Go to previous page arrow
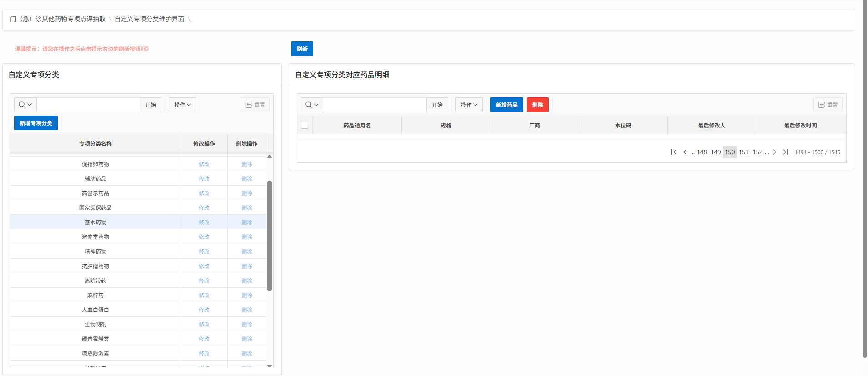 (685, 152)
